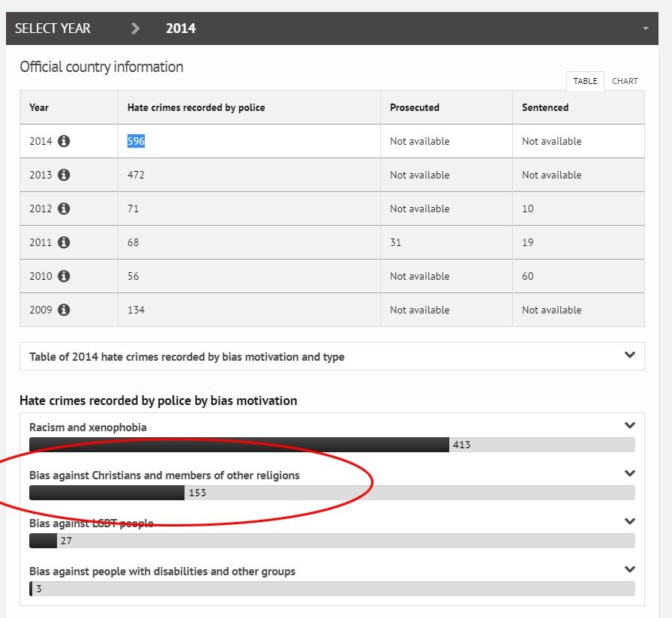Open the year dropdown caret on the dark bar
The width and height of the screenshot is (672, 618).
(646, 28)
